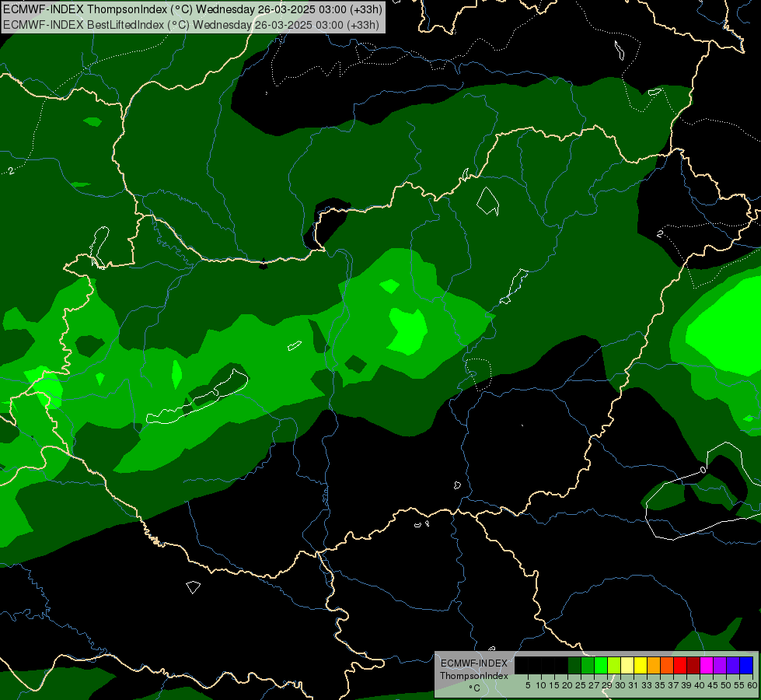The height and width of the screenshot is (700, 761).
Task: Click the BestLiftedIndex title line at top
Action: point(190,24)
